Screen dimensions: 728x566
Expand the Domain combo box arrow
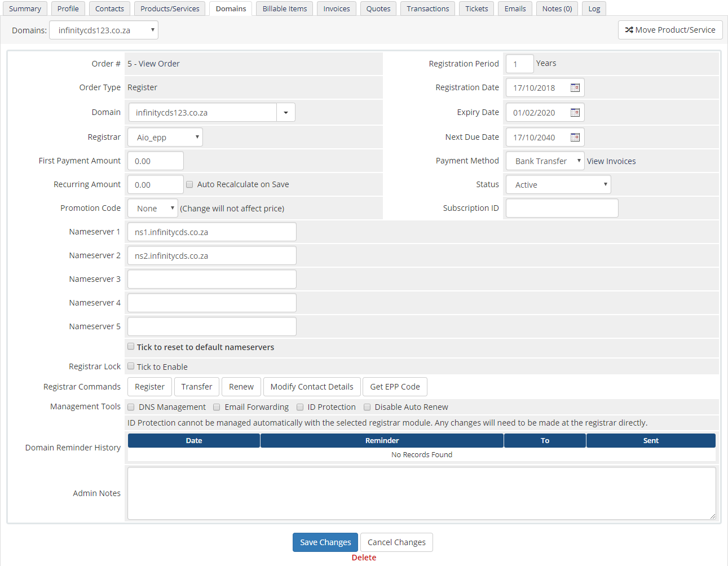coord(286,113)
